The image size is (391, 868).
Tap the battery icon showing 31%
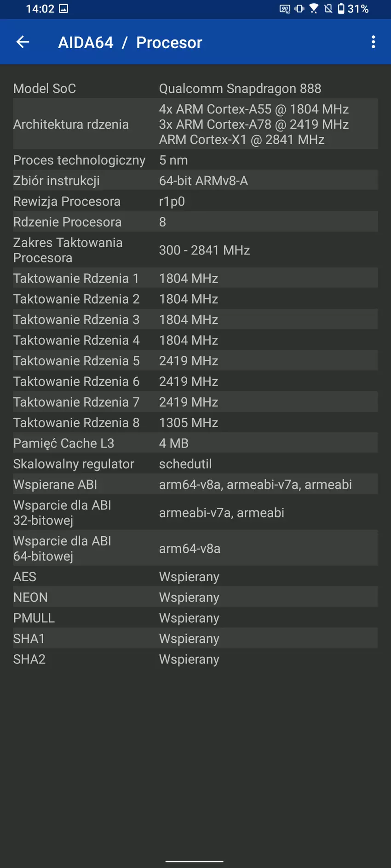point(341,9)
